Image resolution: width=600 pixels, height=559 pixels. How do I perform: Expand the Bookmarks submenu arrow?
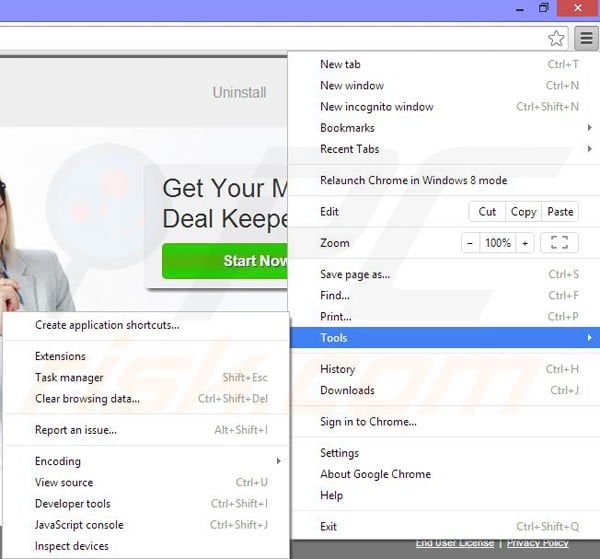[x=590, y=127]
